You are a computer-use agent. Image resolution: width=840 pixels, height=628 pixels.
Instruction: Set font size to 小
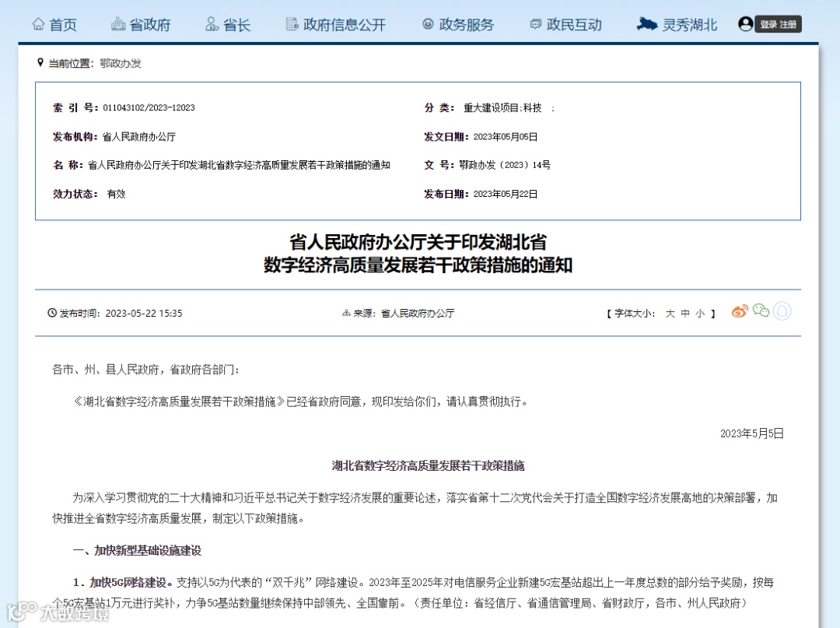tap(700, 314)
